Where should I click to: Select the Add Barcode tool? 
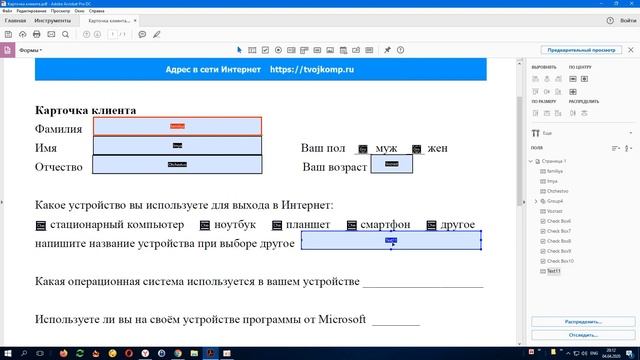[x=369, y=50]
